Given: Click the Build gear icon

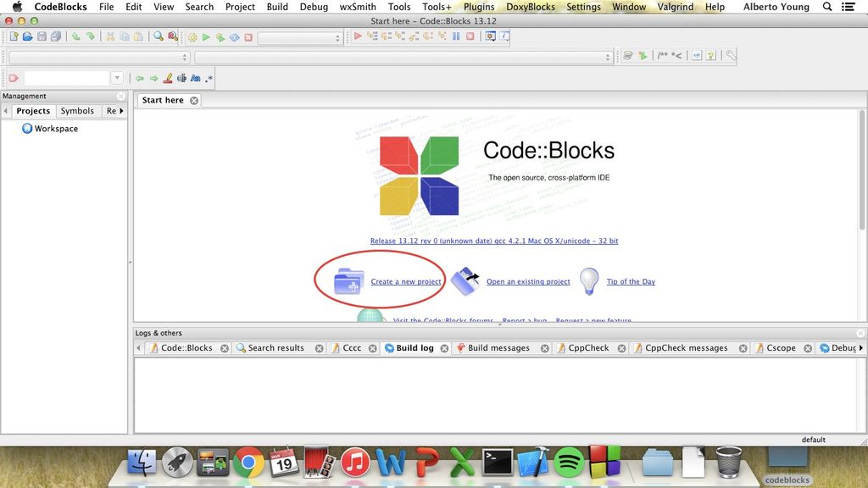Looking at the screenshot, I should click(x=192, y=37).
